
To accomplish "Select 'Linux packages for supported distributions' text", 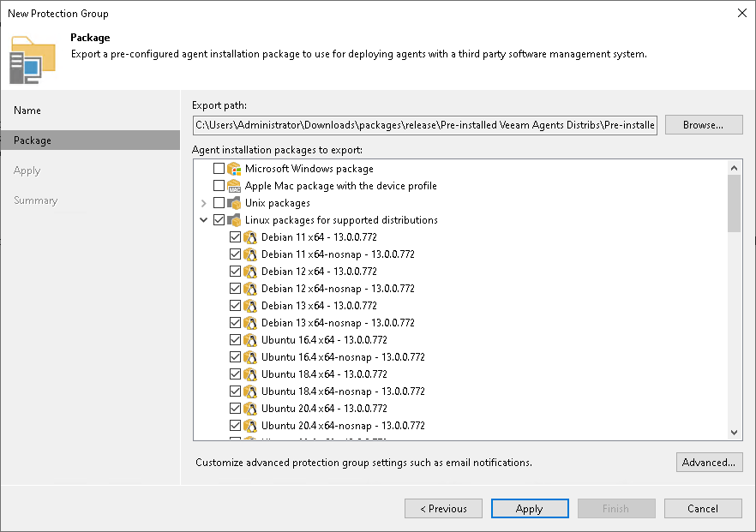I will tap(341, 220).
